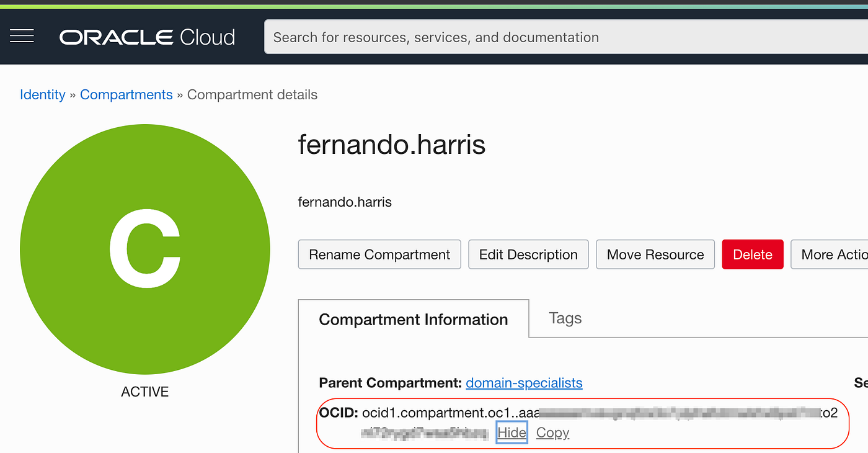Open the Tags tab
The height and width of the screenshot is (453, 868).
(x=565, y=318)
